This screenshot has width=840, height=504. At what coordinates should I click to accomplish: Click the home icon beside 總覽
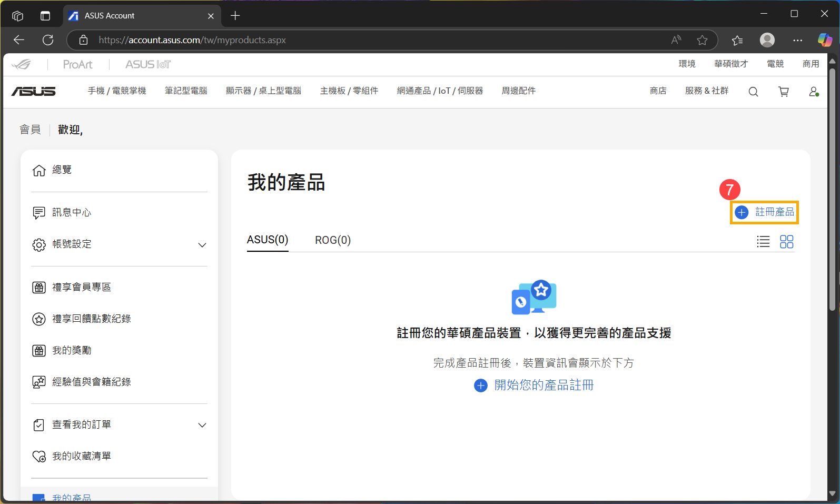click(39, 170)
